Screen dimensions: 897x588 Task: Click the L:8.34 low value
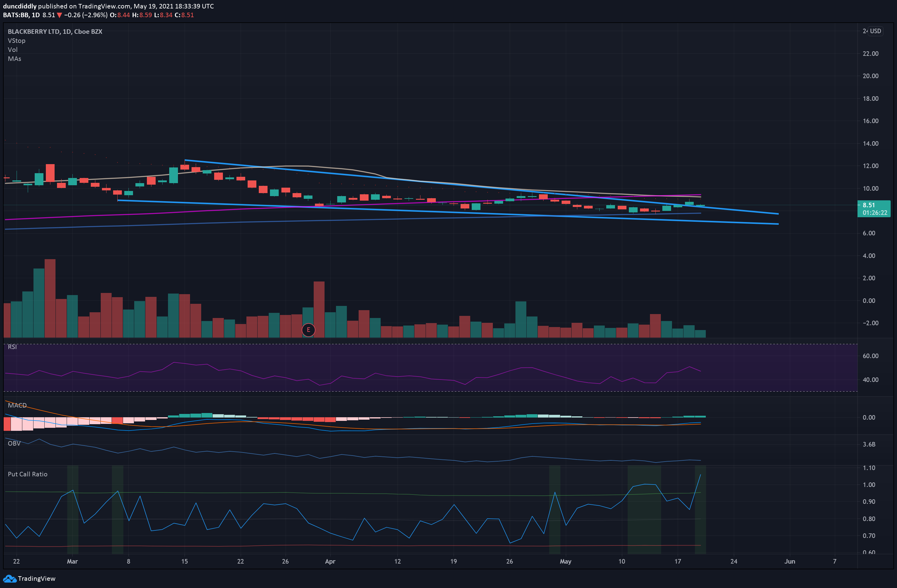163,15
